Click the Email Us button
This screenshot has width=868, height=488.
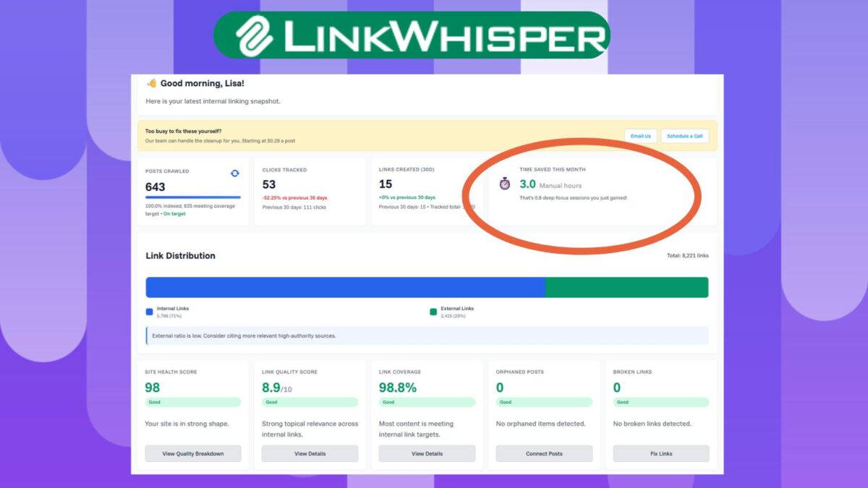[641, 136]
